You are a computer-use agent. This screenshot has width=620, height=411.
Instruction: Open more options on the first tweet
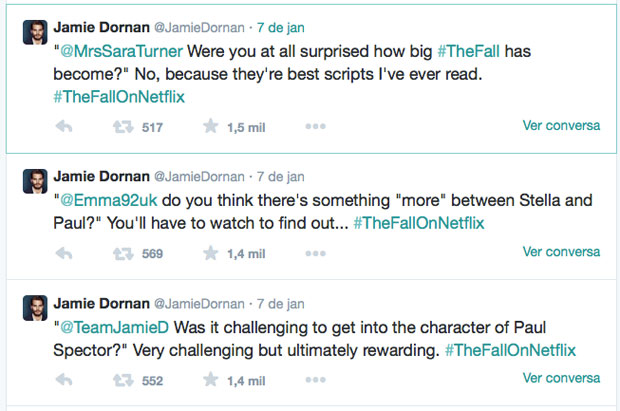(x=315, y=127)
